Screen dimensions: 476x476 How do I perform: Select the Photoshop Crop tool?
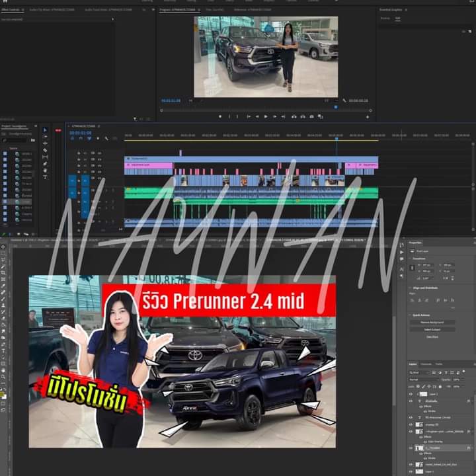pos(3,272)
